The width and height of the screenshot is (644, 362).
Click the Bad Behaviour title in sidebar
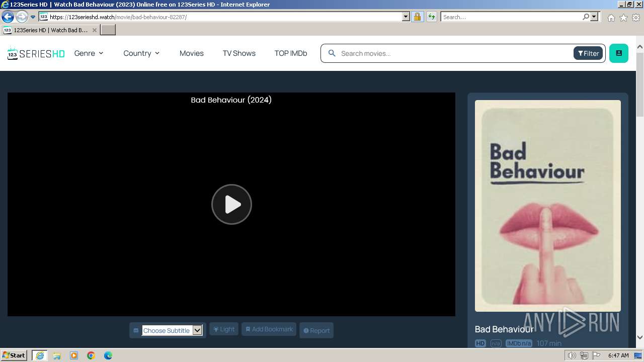[504, 329]
